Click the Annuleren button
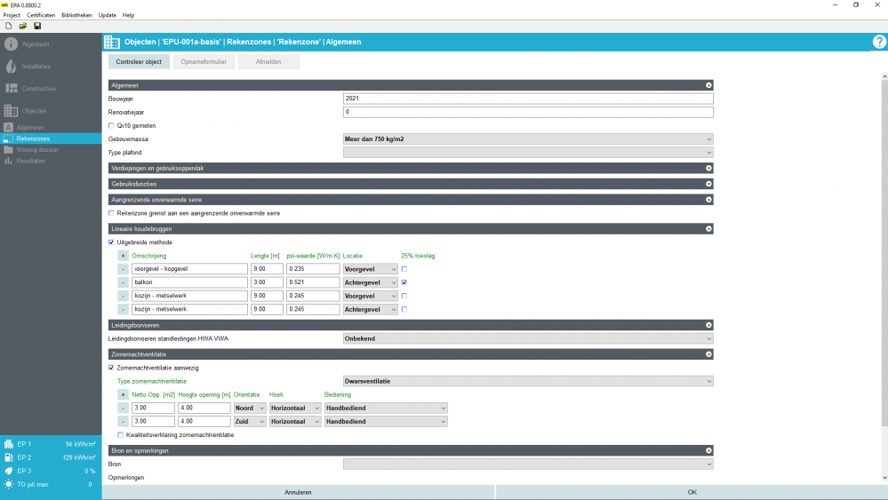The image size is (888, 500). 298,492
